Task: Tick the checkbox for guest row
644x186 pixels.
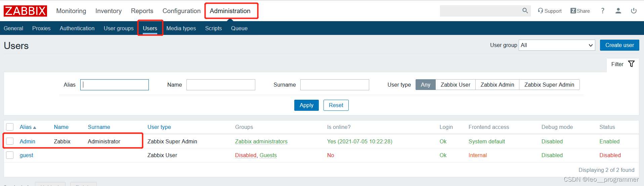Action: click(10, 155)
